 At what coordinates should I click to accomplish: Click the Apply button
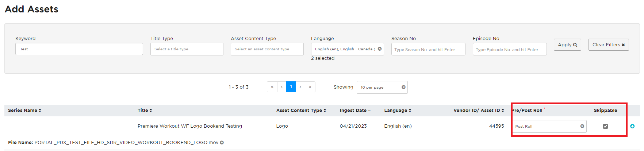point(567,45)
